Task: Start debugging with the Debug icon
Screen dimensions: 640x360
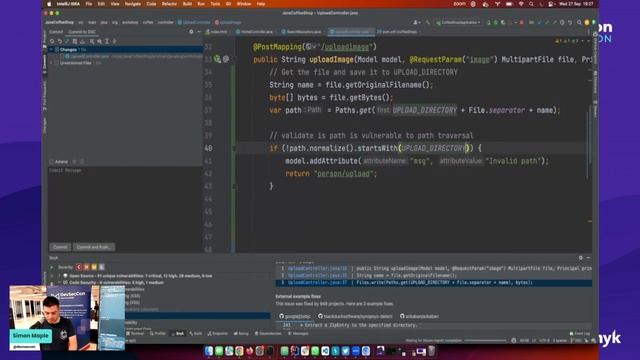Action: coord(496,22)
